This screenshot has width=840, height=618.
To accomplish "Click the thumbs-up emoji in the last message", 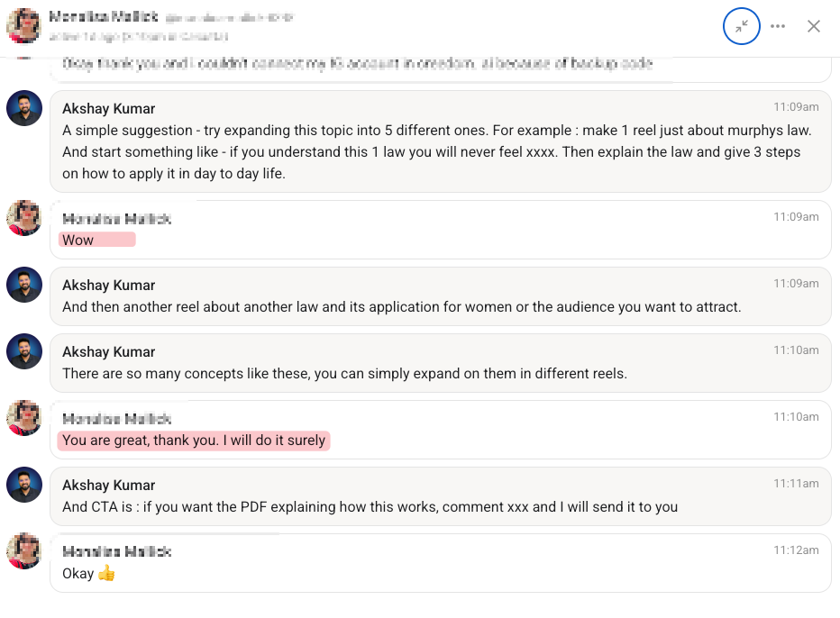I will tap(106, 573).
